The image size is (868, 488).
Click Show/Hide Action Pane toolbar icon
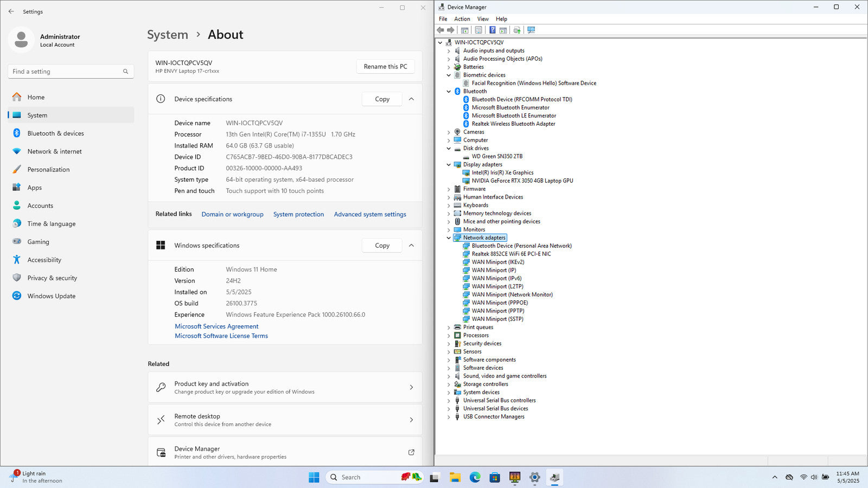[503, 30]
